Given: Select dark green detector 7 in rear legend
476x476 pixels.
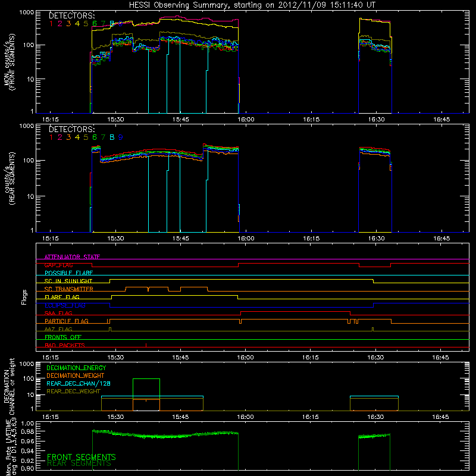Looking at the screenshot, I should click(x=103, y=137).
